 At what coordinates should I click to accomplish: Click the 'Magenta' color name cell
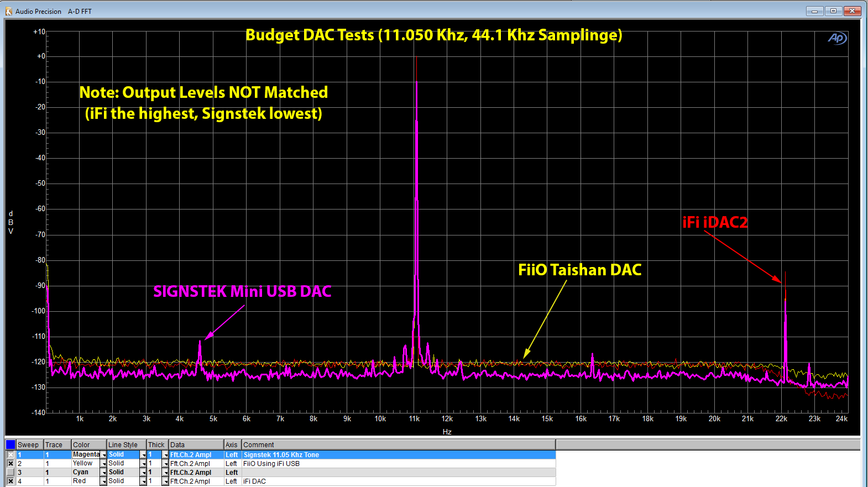(x=86, y=455)
